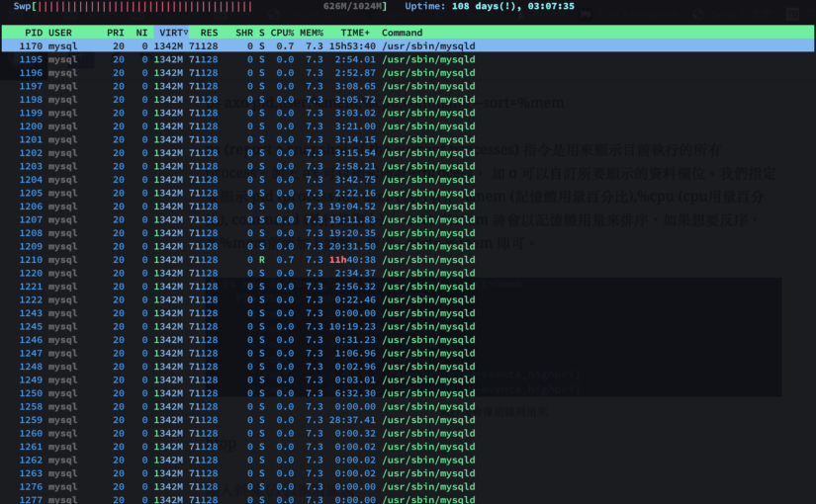Sort by the PRI column header

(x=116, y=33)
